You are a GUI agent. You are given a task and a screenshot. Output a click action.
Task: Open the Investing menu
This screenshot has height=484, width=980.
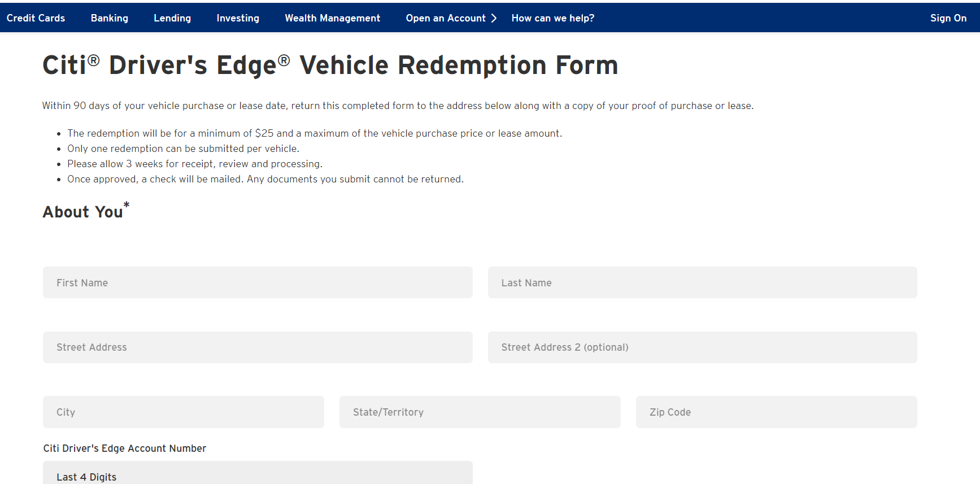tap(238, 18)
